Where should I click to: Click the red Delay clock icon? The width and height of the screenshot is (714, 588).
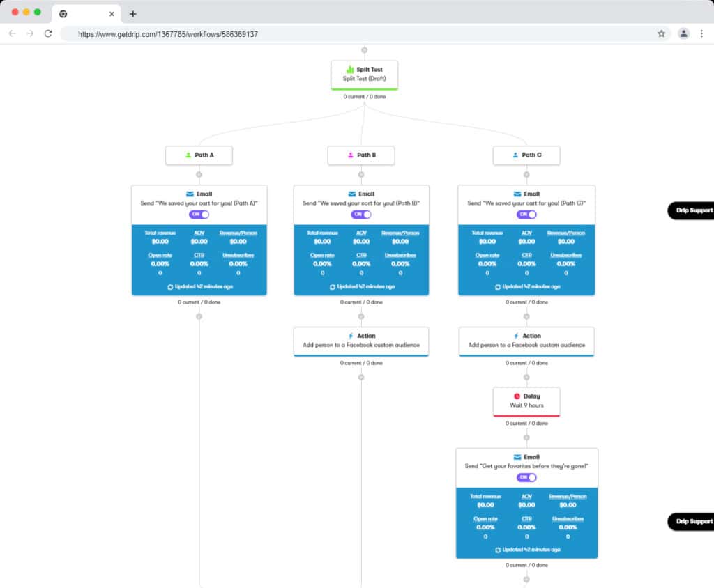tap(517, 396)
